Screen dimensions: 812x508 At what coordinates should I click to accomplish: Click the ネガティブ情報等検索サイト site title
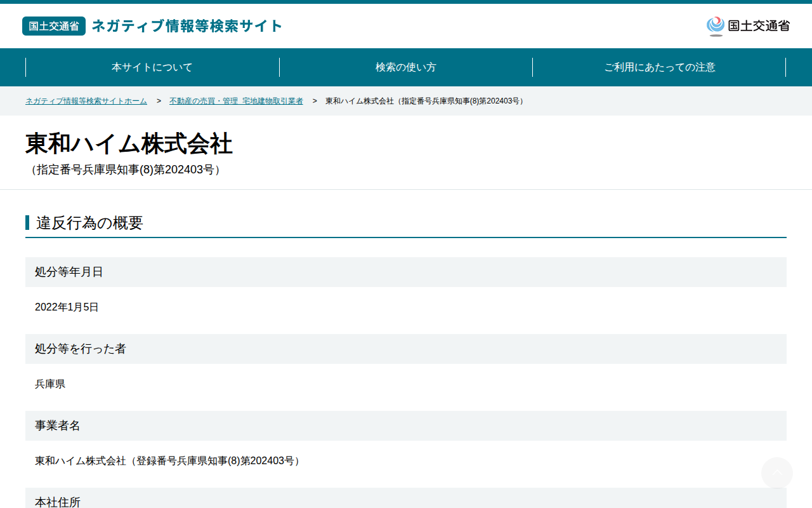pyautogui.click(x=187, y=26)
